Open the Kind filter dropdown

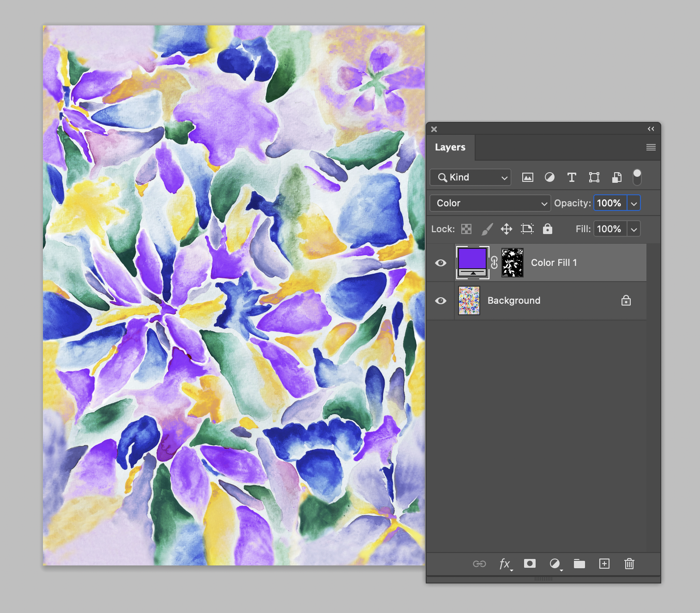470,177
